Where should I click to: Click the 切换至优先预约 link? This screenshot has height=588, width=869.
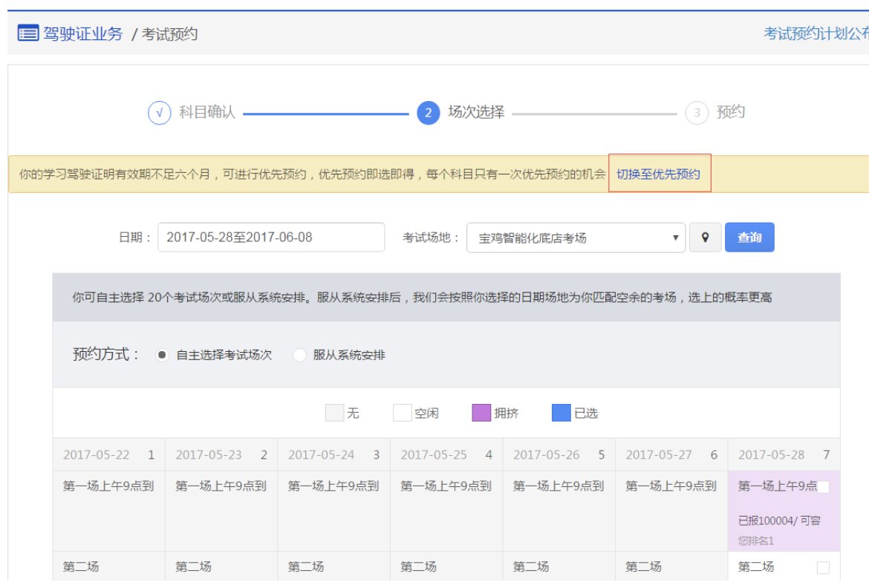point(659,174)
